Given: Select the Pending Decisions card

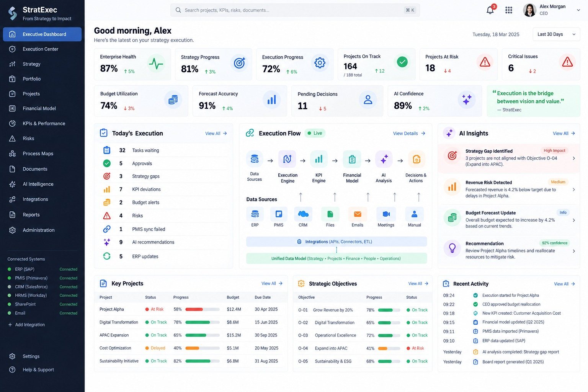Looking at the screenshot, I should coord(337,101).
